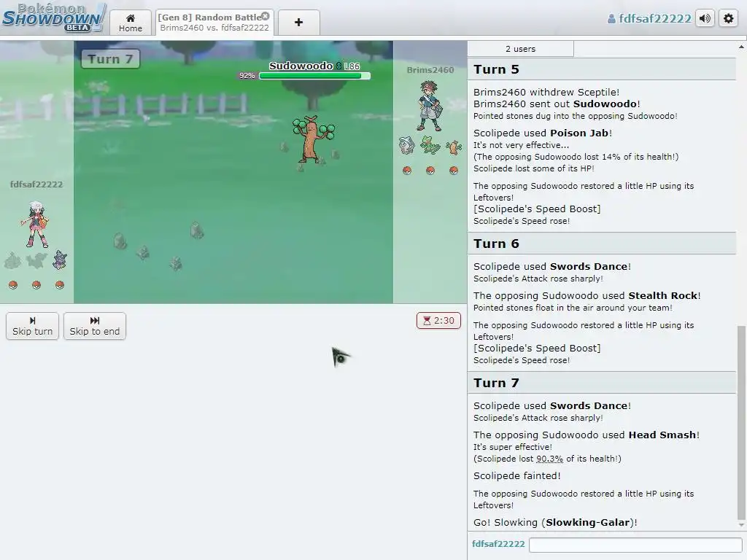This screenshot has width=747, height=560.
Task: Click the last Poké Ball under Brims2460's team
Action: pyautogui.click(x=454, y=171)
